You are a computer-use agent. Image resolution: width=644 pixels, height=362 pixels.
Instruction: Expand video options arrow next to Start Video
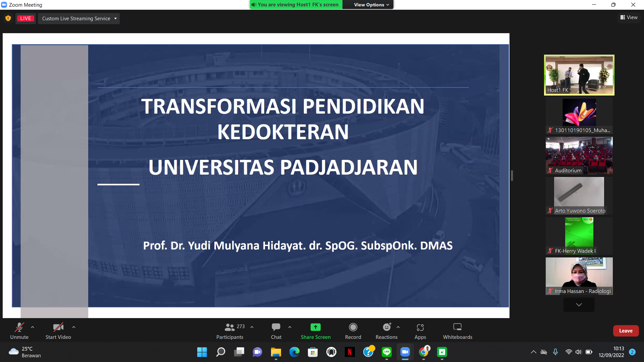[74, 327]
